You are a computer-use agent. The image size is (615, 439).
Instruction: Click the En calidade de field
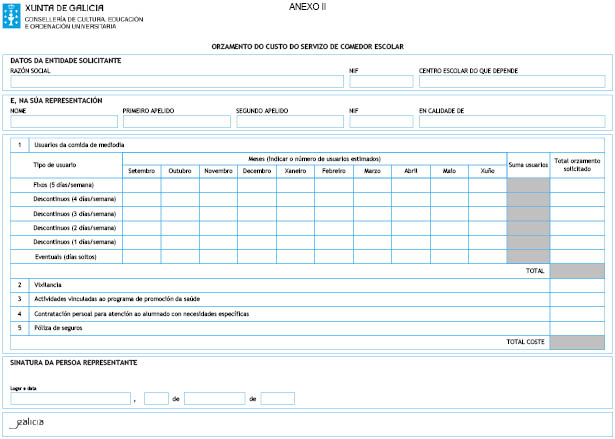click(511, 121)
